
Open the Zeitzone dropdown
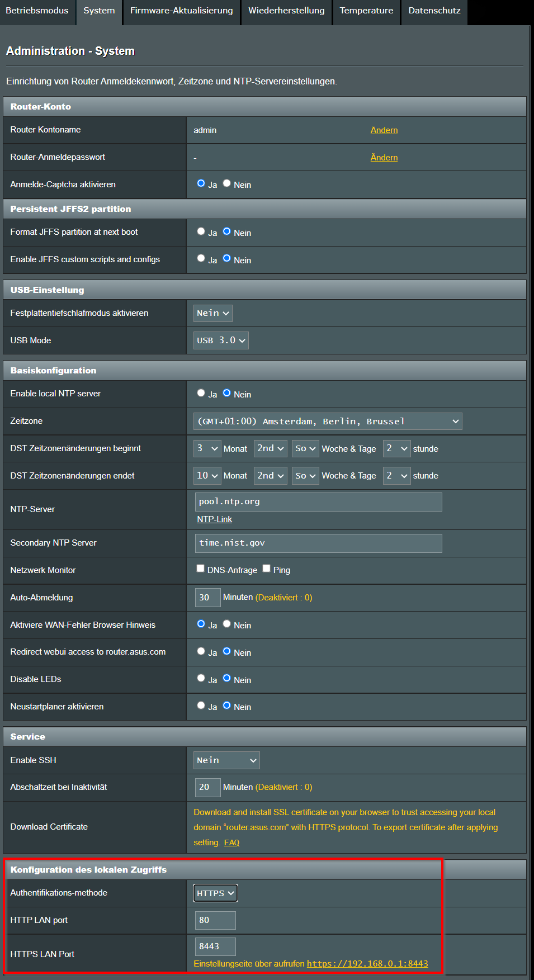tap(328, 422)
